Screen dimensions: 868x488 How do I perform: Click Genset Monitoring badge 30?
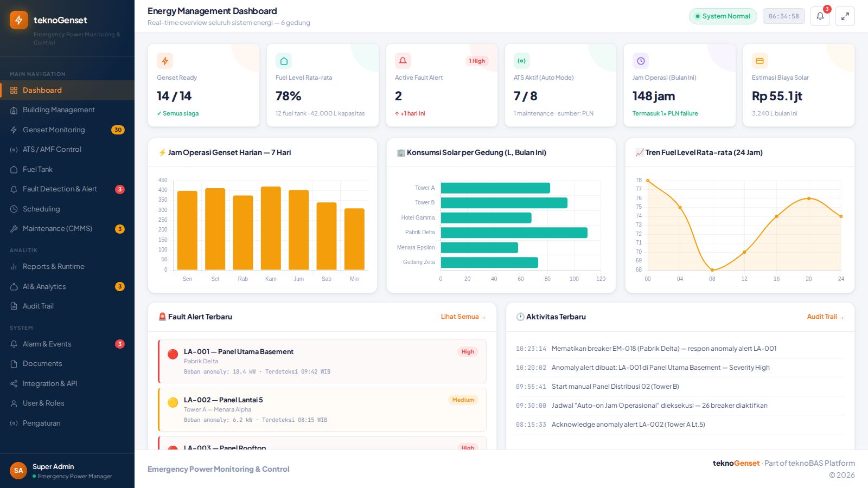(x=118, y=130)
